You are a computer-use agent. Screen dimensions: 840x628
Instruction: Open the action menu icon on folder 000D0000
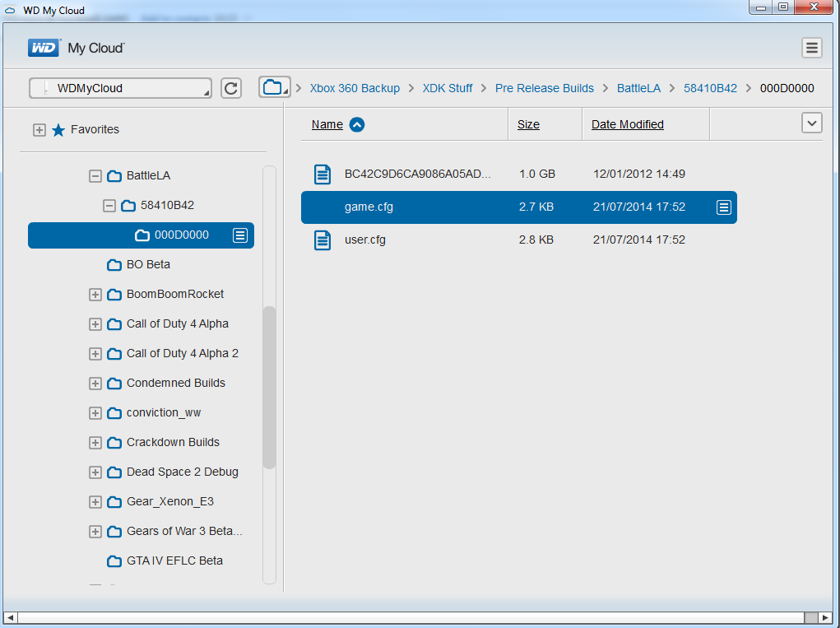240,235
